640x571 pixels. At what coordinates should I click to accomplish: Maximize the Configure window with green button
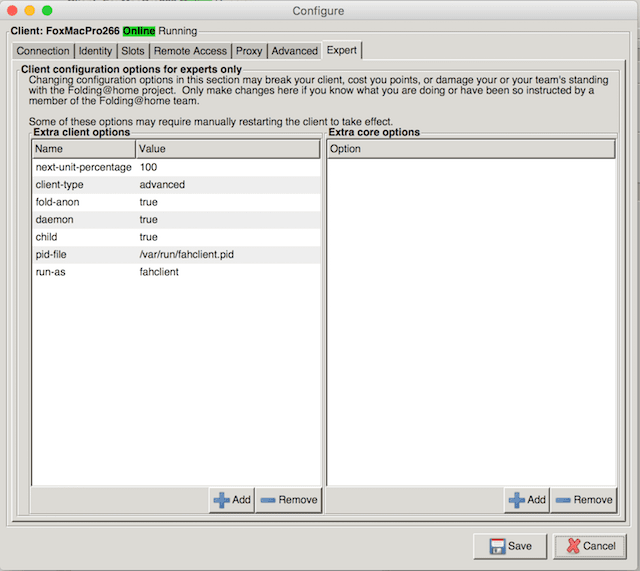[x=47, y=11]
